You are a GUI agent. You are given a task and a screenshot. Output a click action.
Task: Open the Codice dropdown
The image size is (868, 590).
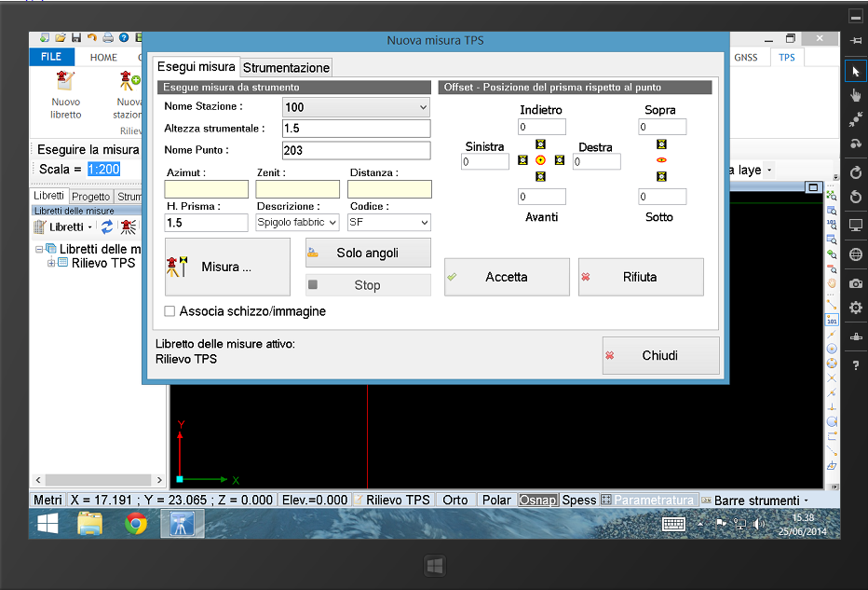(425, 222)
